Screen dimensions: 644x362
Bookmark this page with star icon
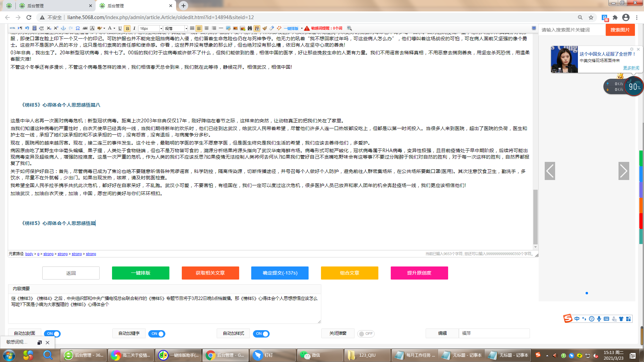(591, 17)
